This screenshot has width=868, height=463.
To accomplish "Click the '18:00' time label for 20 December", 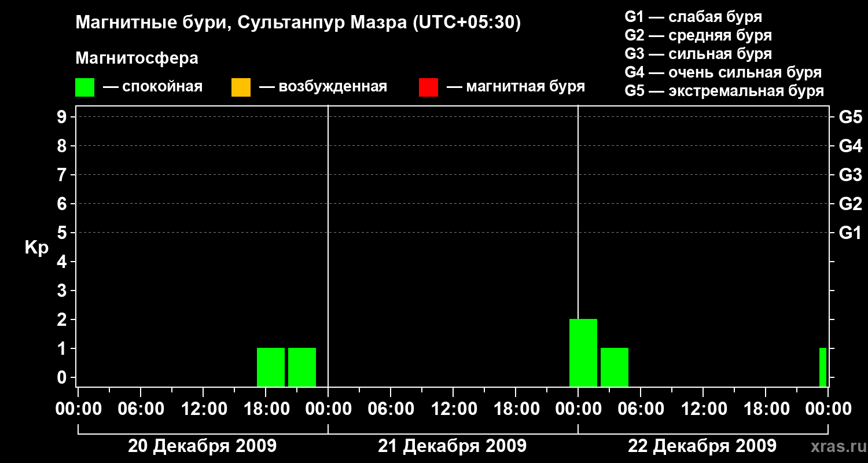I will pos(266,409).
